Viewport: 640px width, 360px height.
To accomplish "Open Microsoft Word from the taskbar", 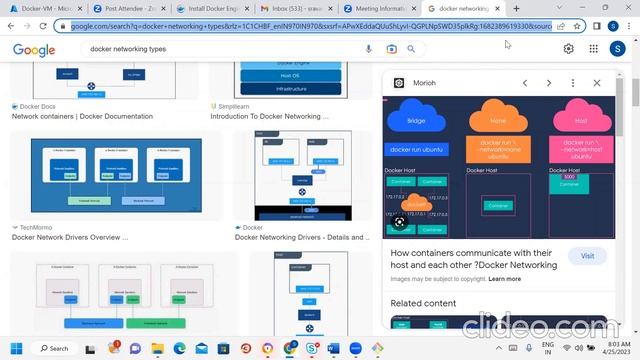I will pos(333,349).
